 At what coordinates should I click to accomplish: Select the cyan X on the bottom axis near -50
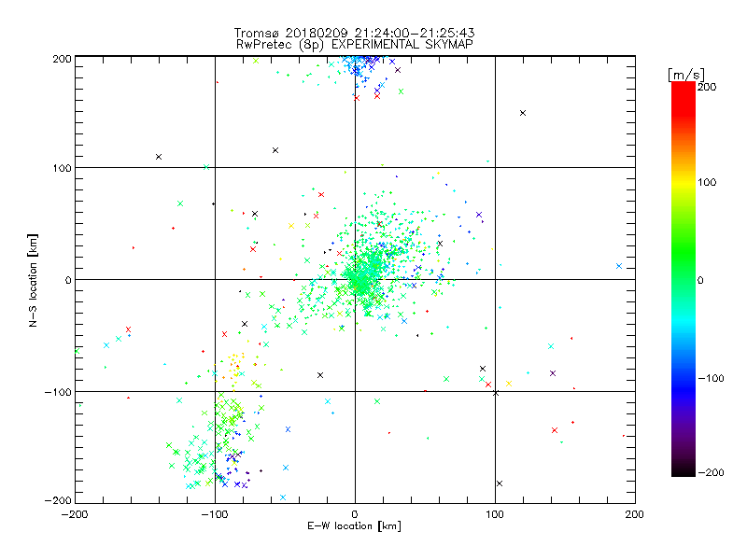pos(283,497)
